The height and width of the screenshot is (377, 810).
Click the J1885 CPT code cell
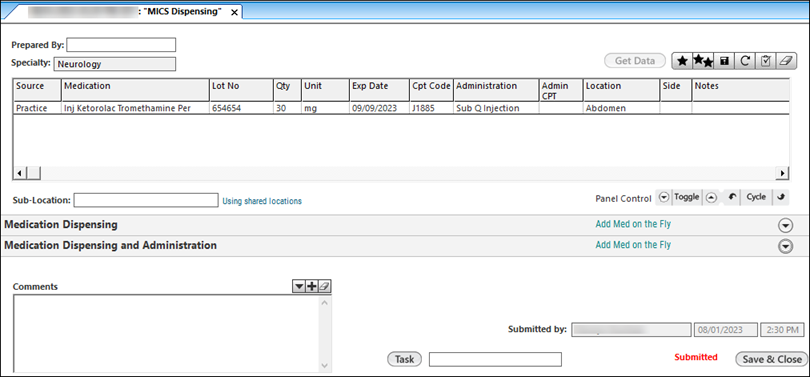(432, 108)
